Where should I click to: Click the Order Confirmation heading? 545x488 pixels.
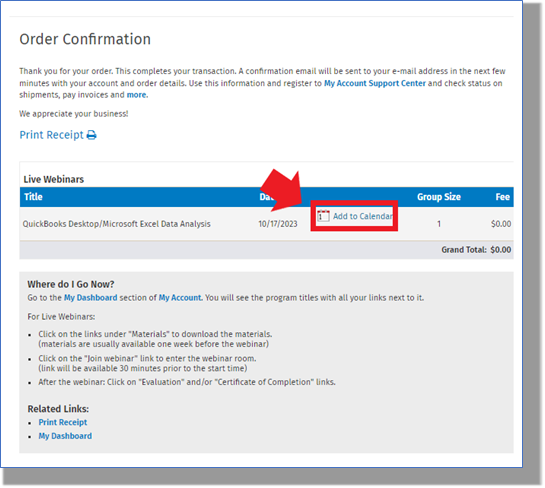85,39
